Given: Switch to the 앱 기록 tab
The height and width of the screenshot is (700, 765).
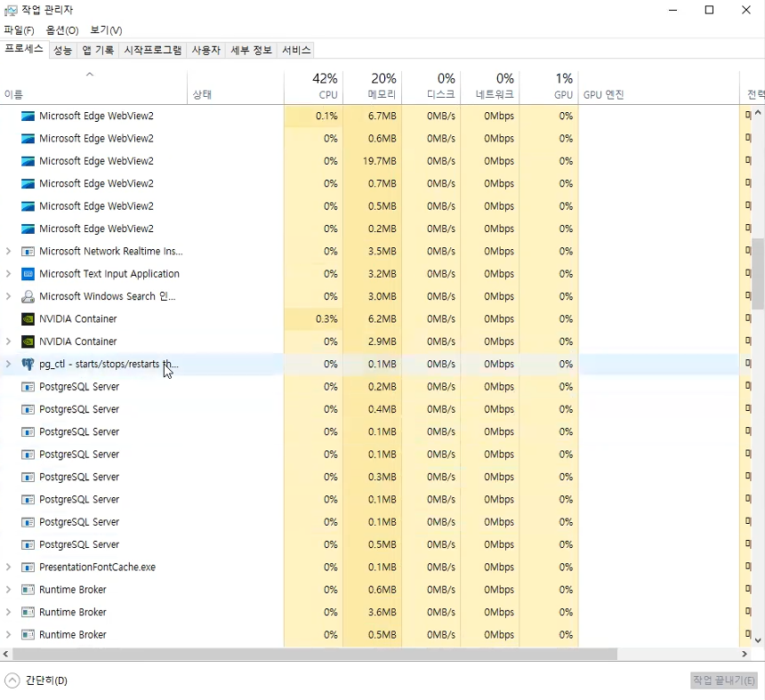Looking at the screenshot, I should pos(98,50).
